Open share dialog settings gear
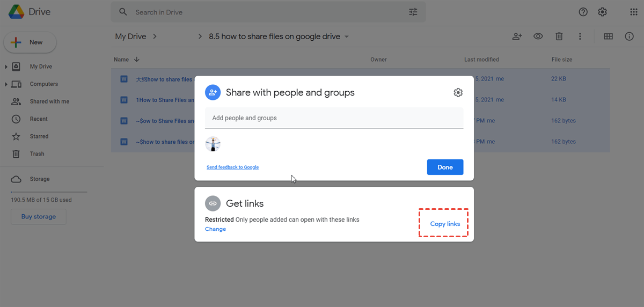Image resolution: width=644 pixels, height=307 pixels. (458, 92)
